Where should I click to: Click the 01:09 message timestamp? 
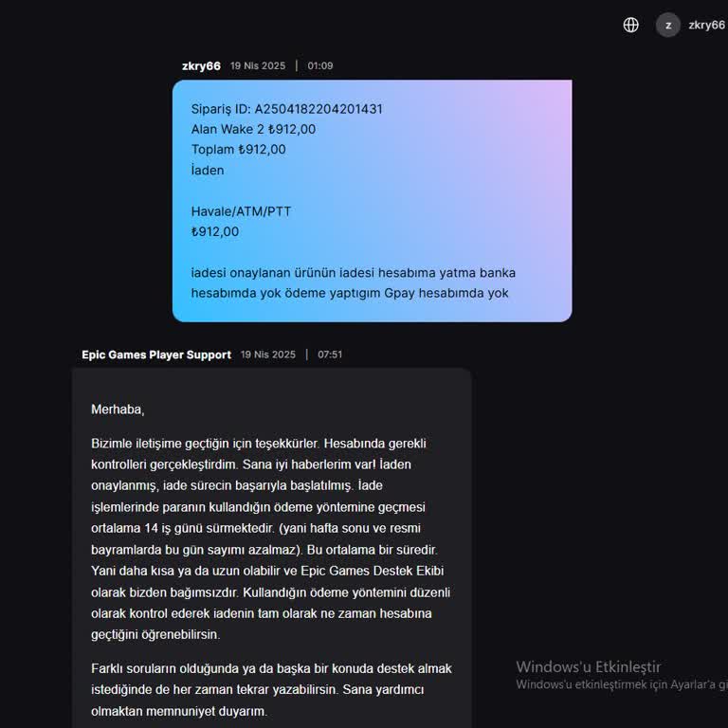tap(319, 66)
